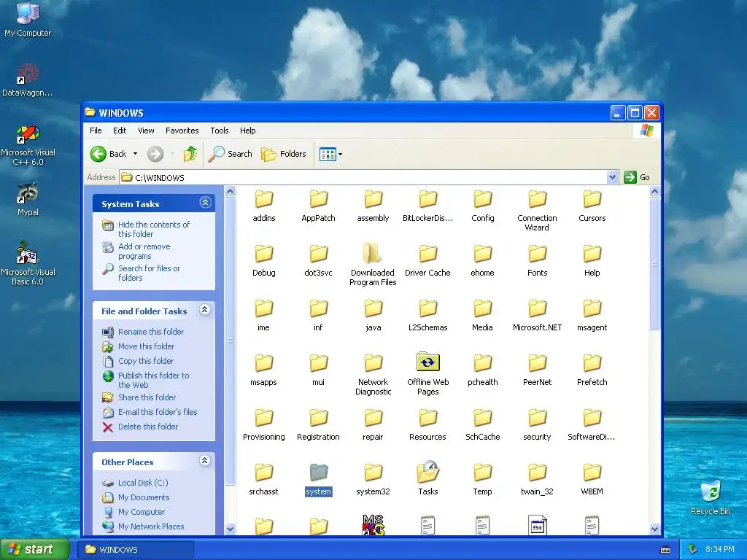Viewport: 747px width, 560px height.
Task: Select the AppPatch folder
Action: click(x=318, y=206)
